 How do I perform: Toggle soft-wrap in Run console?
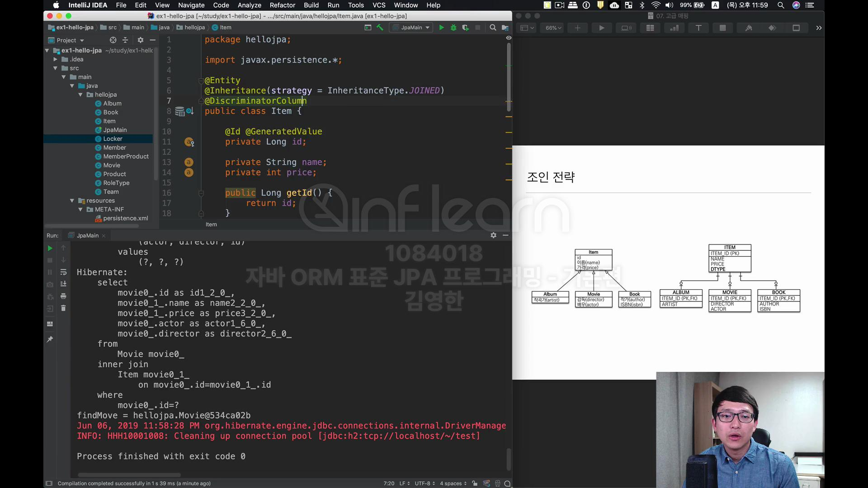click(63, 272)
